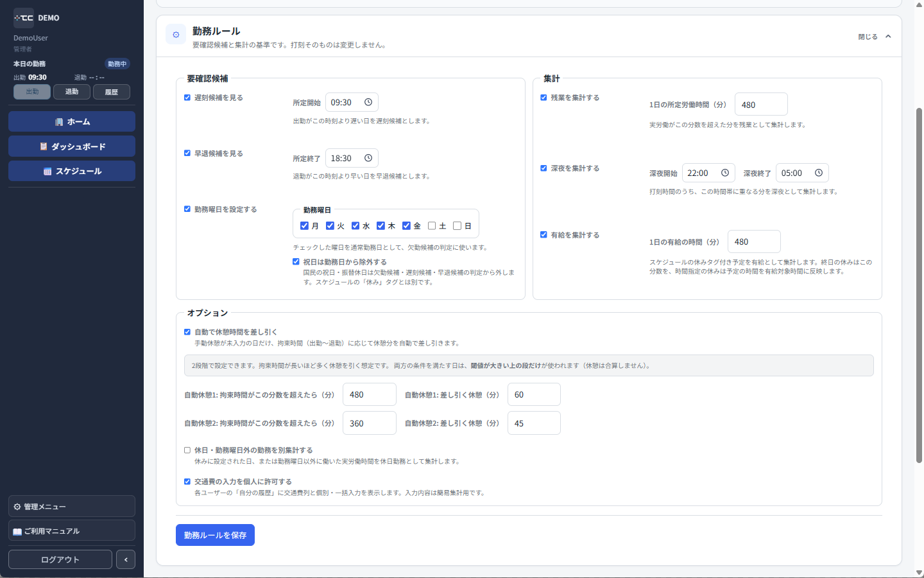Click the 1日の有給の時間 input field
The height and width of the screenshot is (578, 924).
click(x=754, y=241)
